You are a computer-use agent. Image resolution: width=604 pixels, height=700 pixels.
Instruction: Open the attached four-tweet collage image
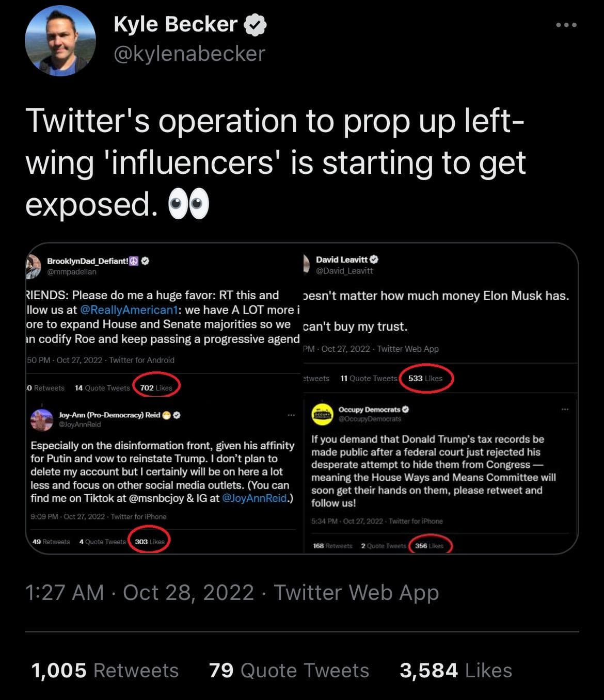pyautogui.click(x=302, y=399)
